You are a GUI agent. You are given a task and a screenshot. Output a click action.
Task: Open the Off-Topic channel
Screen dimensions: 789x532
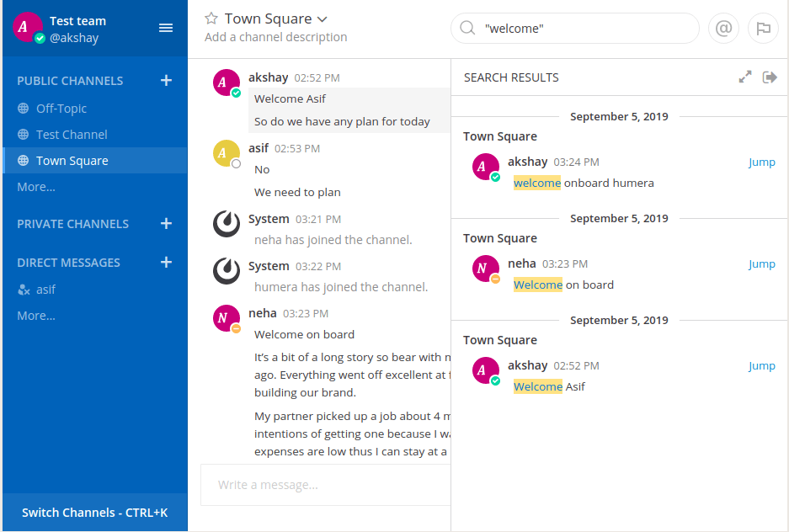click(61, 109)
